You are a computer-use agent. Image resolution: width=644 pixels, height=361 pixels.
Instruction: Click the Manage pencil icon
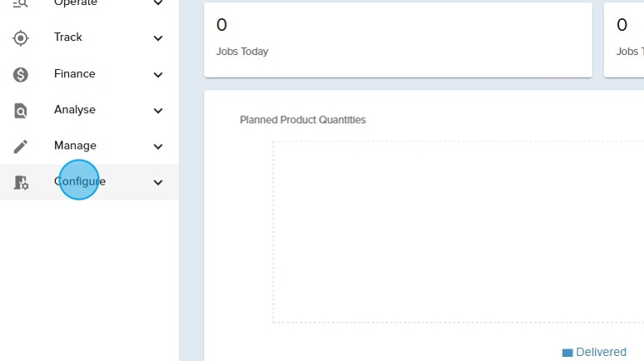coord(21,146)
